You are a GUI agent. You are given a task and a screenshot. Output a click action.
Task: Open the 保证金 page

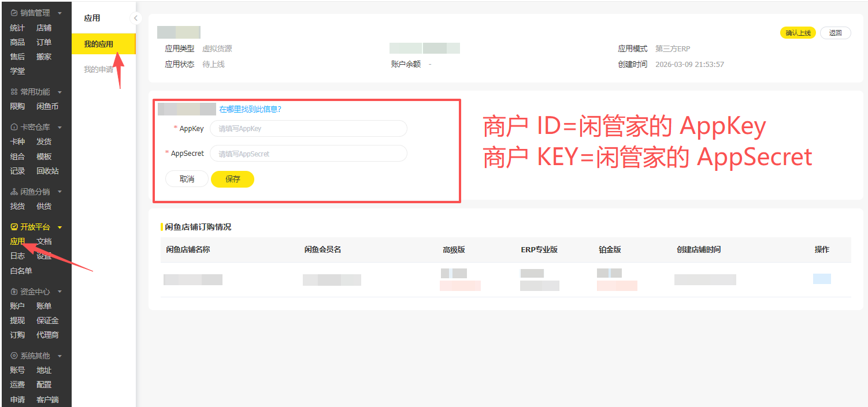click(47, 320)
